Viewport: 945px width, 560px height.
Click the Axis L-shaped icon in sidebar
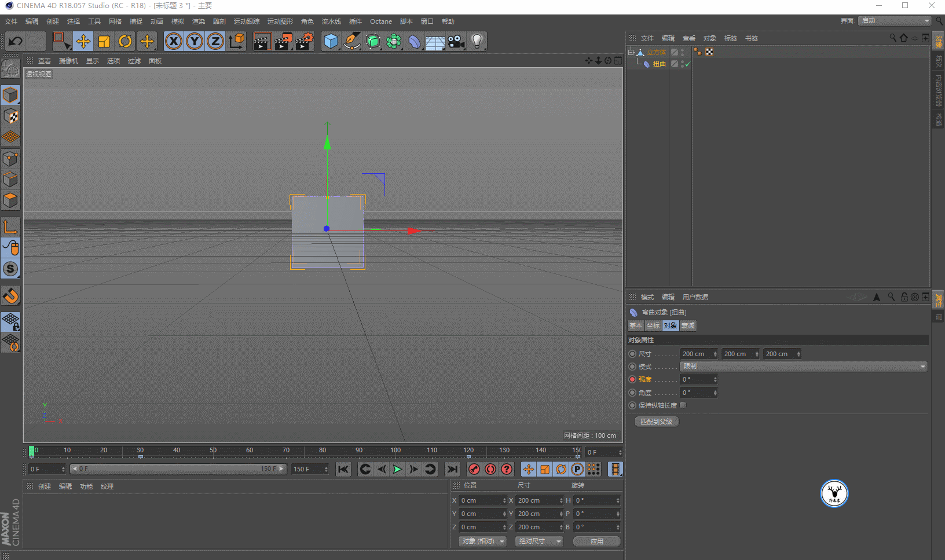[10, 226]
